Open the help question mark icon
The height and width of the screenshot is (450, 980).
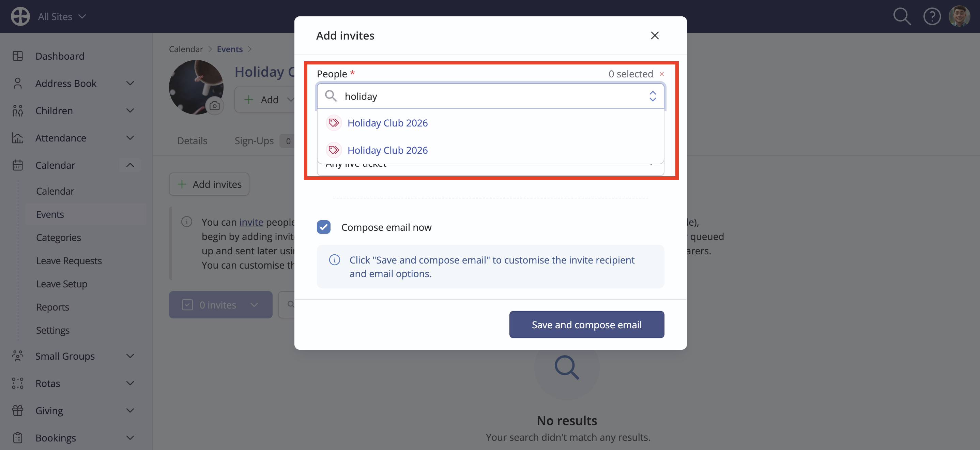pyautogui.click(x=932, y=16)
